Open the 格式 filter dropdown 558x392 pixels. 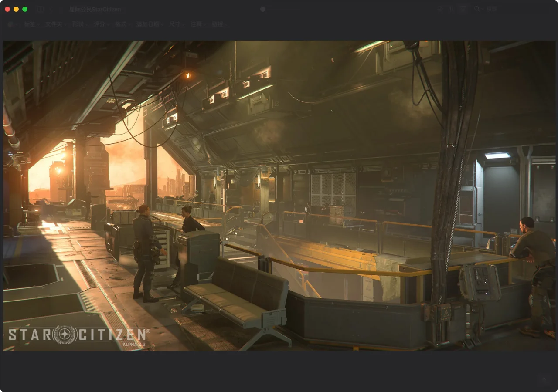[123, 24]
